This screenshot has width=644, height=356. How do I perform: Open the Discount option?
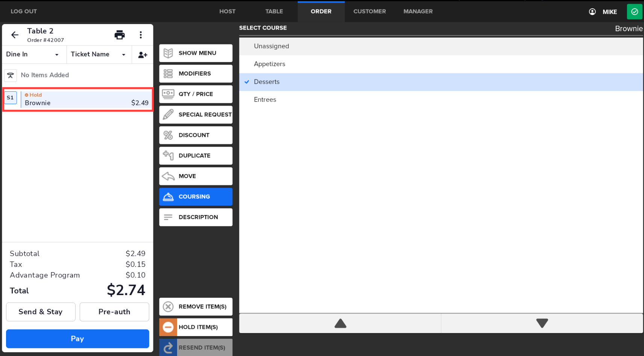click(x=195, y=135)
